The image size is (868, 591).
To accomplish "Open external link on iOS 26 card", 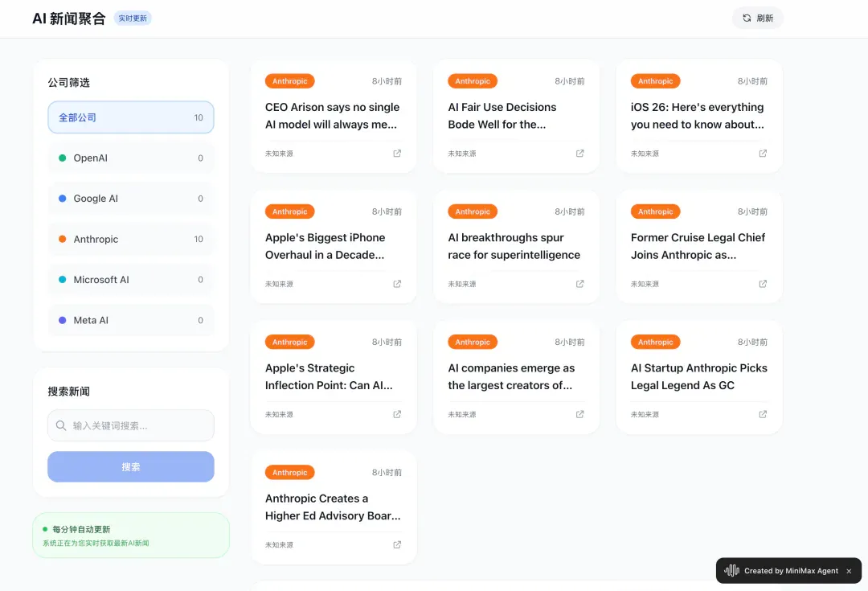I will pyautogui.click(x=763, y=154).
